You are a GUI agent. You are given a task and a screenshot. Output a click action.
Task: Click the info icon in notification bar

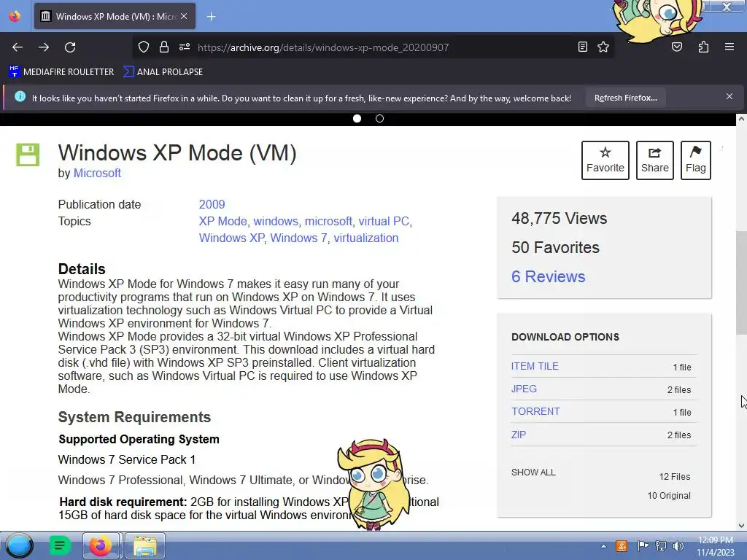[20, 97]
